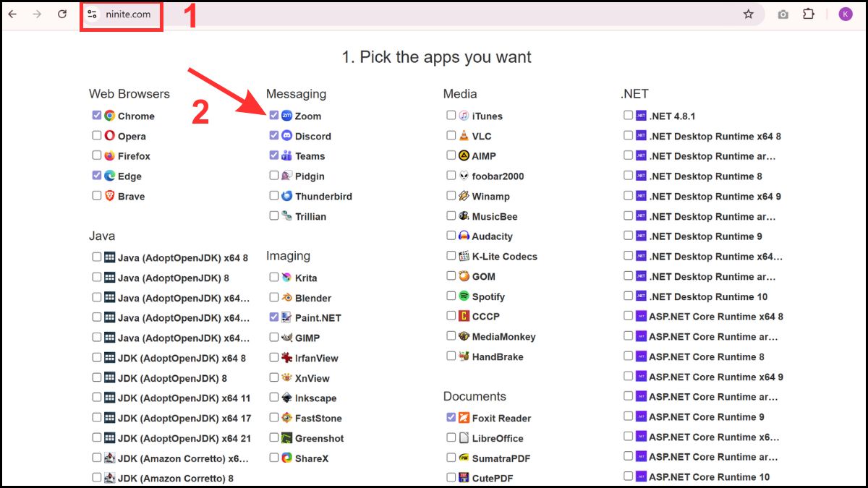Check the Java (AdoptOpenJDK) x64 8 checkbox

pos(97,257)
